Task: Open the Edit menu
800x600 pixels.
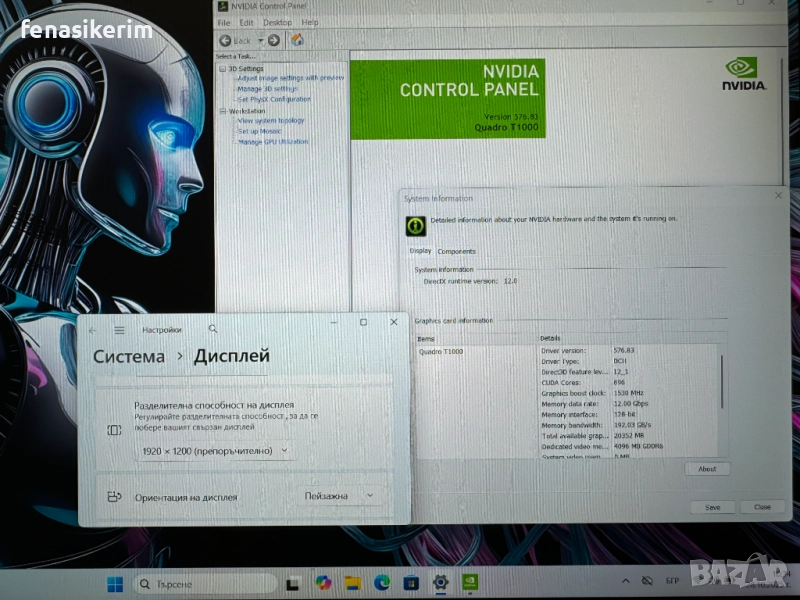Action: pos(246,22)
